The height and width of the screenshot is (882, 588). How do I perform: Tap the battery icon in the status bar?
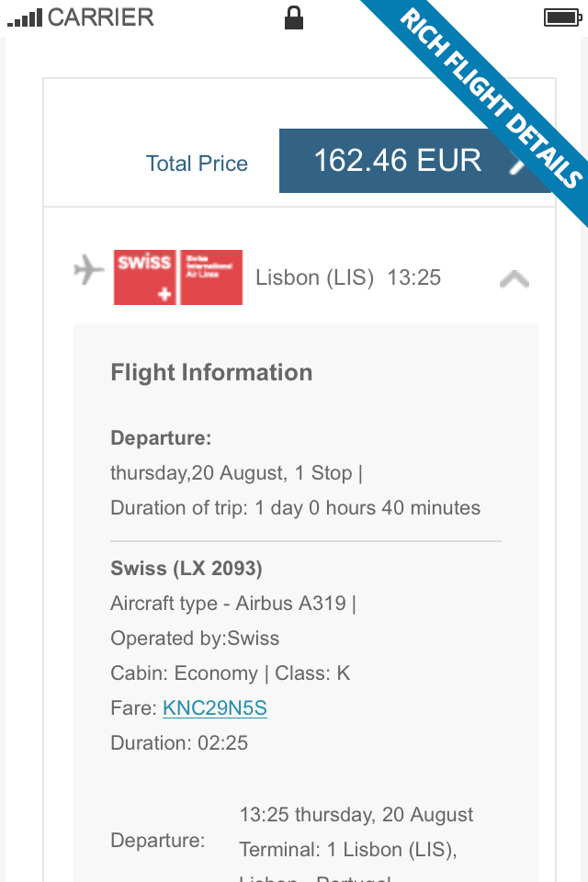click(x=560, y=17)
